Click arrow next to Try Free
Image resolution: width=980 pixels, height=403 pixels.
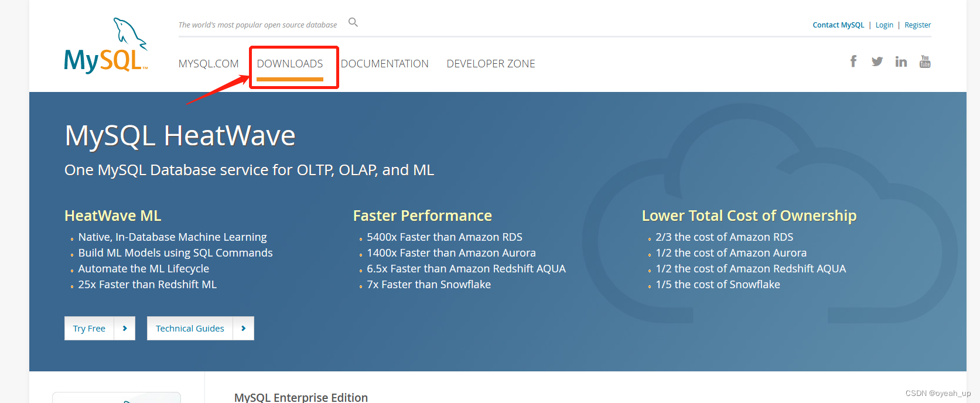[x=125, y=329]
